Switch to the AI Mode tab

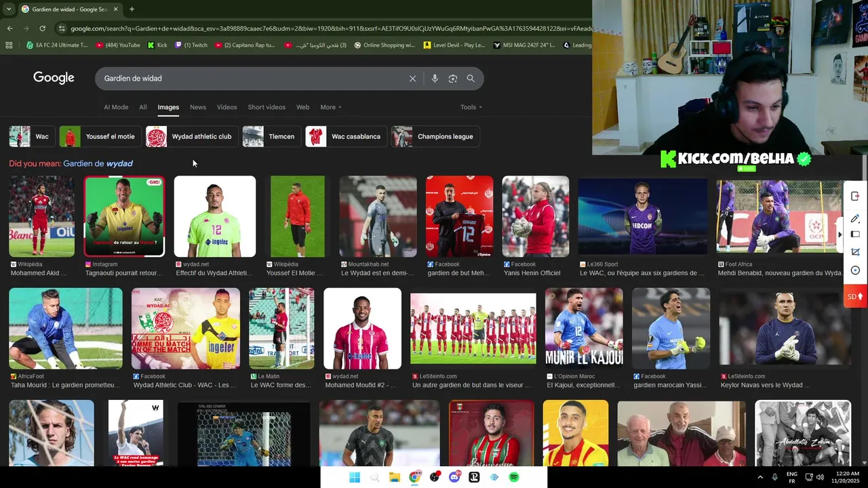116,107
